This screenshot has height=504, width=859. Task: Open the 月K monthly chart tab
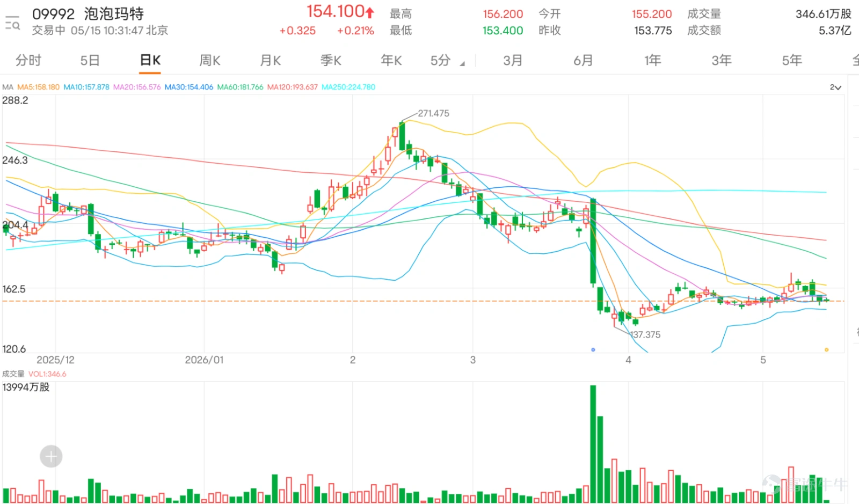point(270,60)
